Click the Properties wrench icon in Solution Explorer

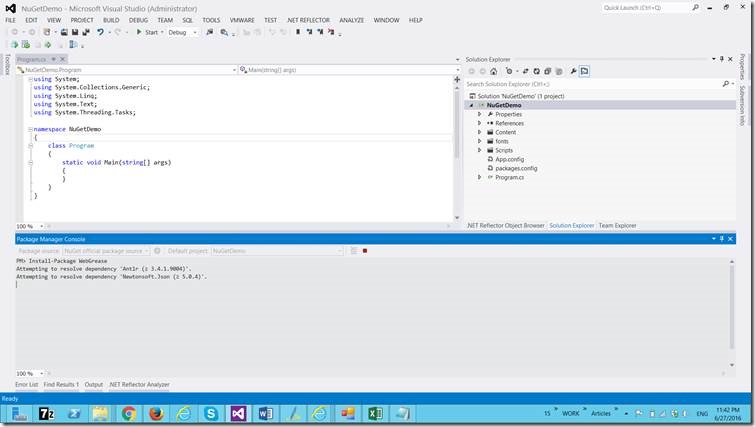point(573,71)
